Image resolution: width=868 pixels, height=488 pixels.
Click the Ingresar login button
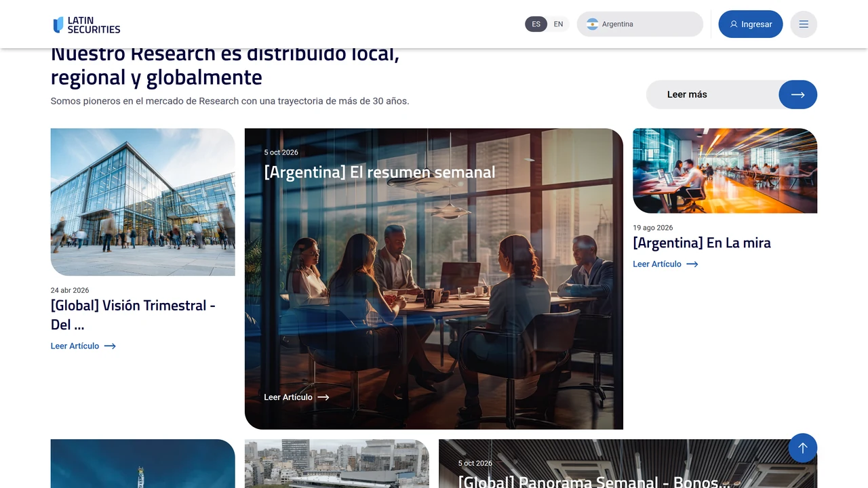pos(751,24)
